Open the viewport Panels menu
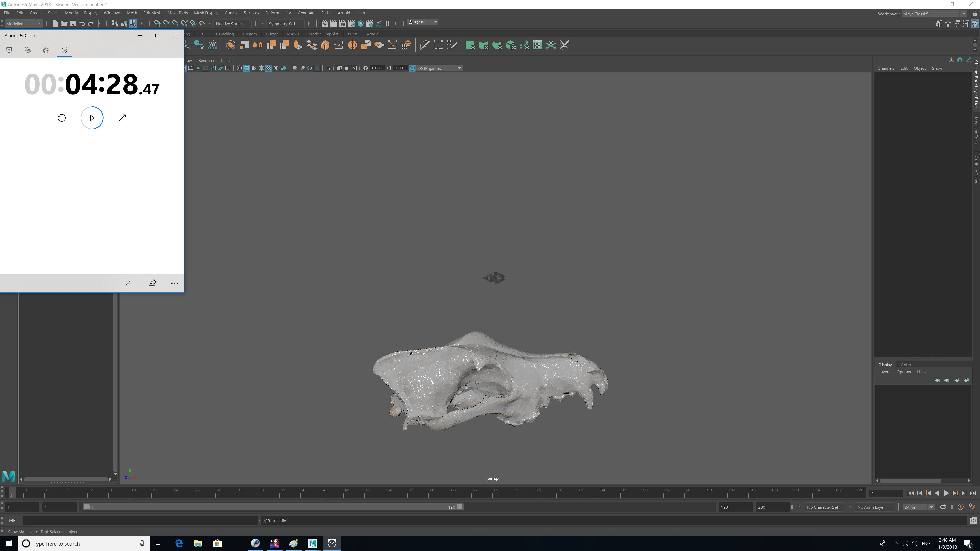This screenshot has width=980, height=551. pos(226,60)
